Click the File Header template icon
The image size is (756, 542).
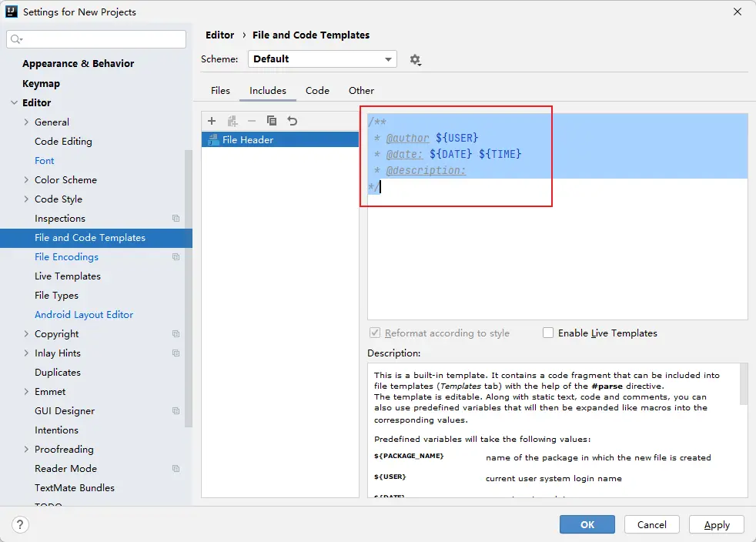(212, 140)
